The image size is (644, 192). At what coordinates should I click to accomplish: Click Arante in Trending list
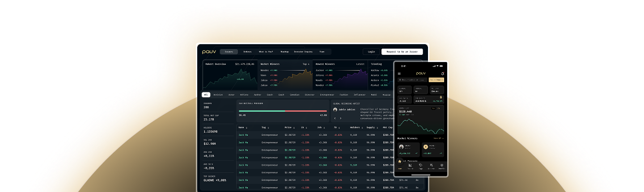click(375, 75)
